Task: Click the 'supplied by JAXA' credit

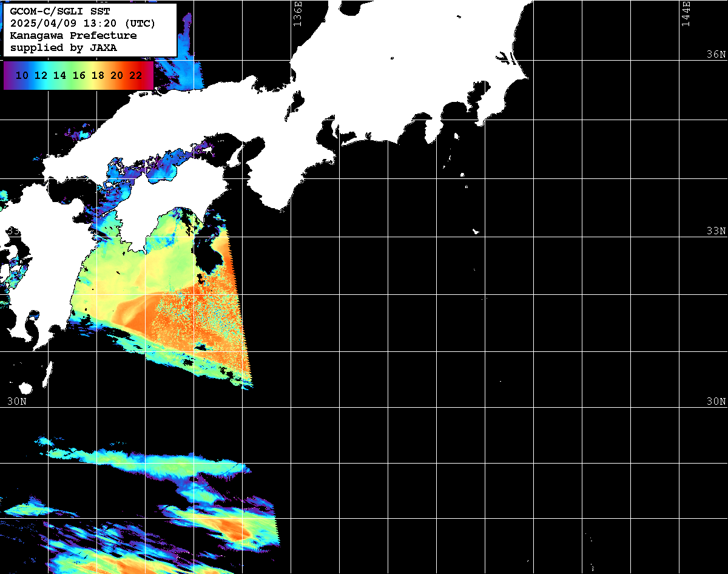Action: pos(64,48)
